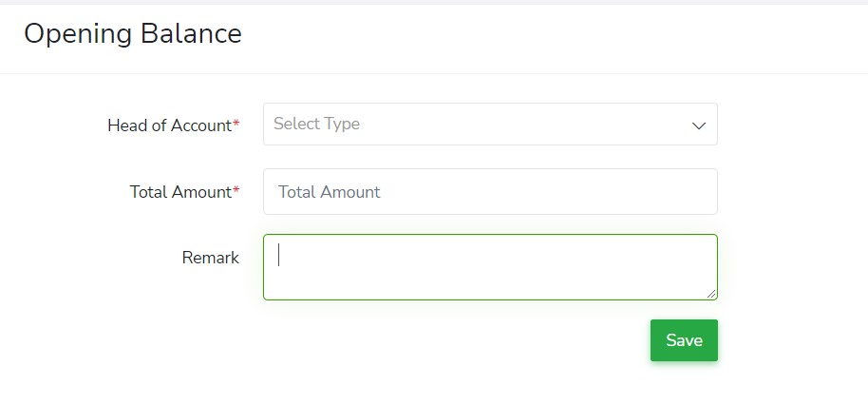Click the red asterisk beside Head of Account
The height and width of the screenshot is (405, 868).
(236, 125)
